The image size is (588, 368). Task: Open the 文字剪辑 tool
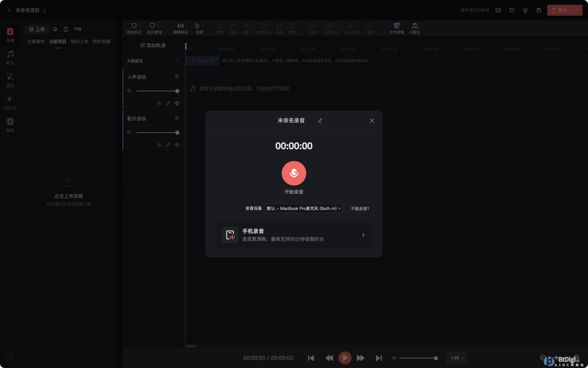397,28
